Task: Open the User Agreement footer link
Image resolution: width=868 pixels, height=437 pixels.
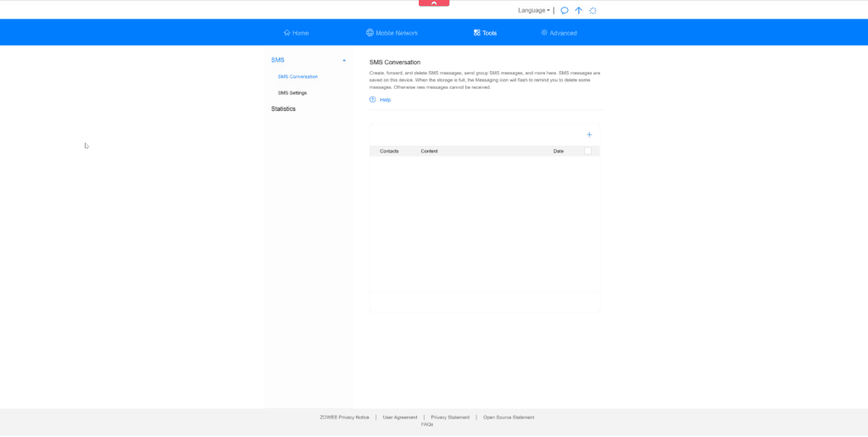Action: 400,418
